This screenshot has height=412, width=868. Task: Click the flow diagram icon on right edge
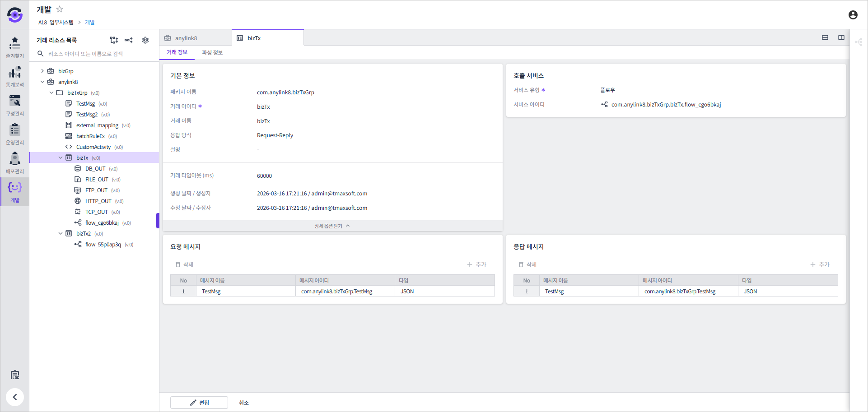click(859, 42)
